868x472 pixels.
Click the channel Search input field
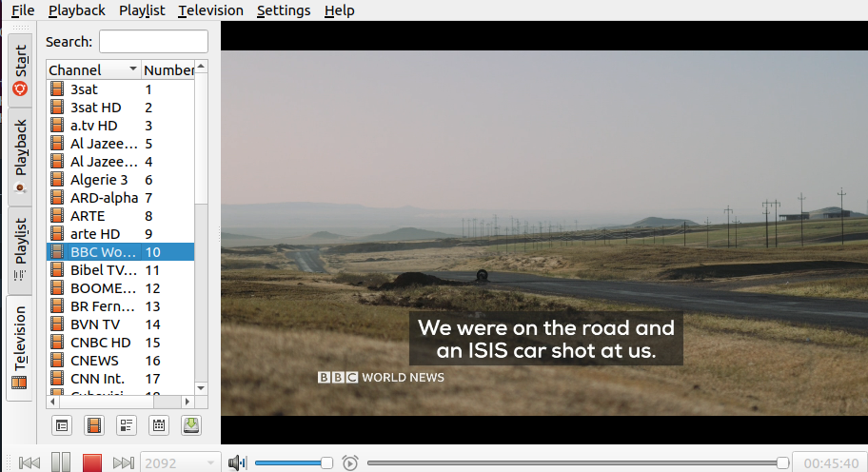point(153,42)
